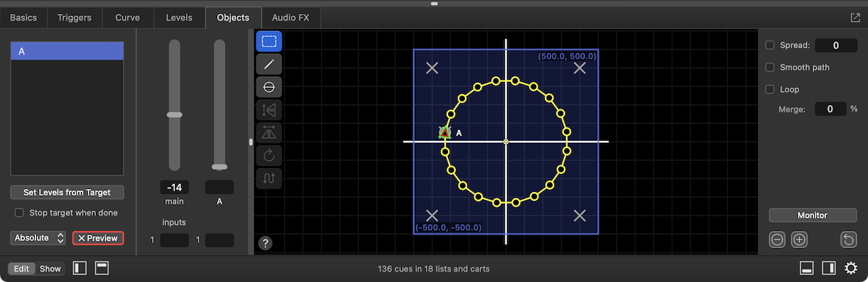Click the main level field showing -14
The image size is (868, 282).
click(174, 188)
